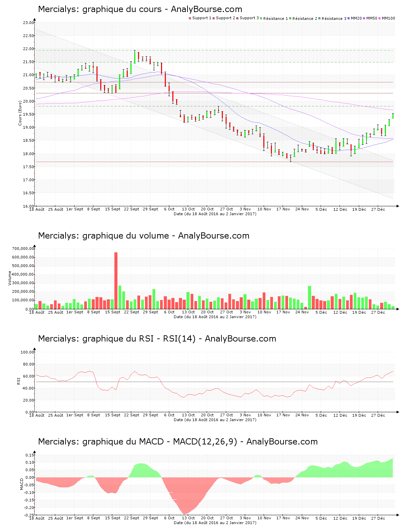Click the 23.00 price axis value
The width and height of the screenshot is (412, 532).
click(x=28, y=23)
